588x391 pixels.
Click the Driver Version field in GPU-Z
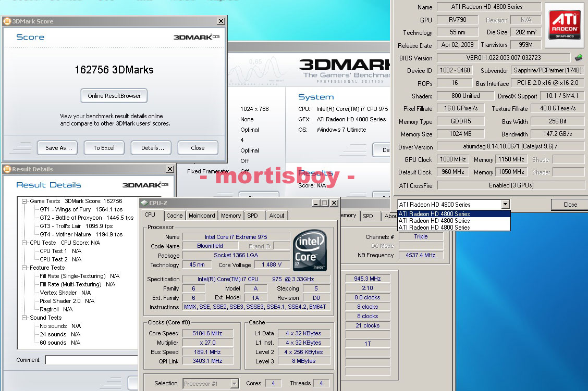(510, 146)
